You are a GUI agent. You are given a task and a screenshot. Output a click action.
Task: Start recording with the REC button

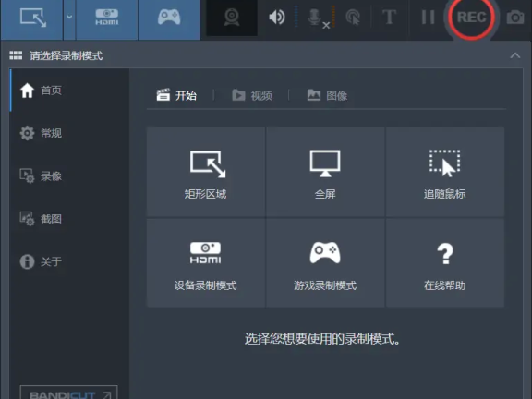pyautogui.click(x=471, y=17)
